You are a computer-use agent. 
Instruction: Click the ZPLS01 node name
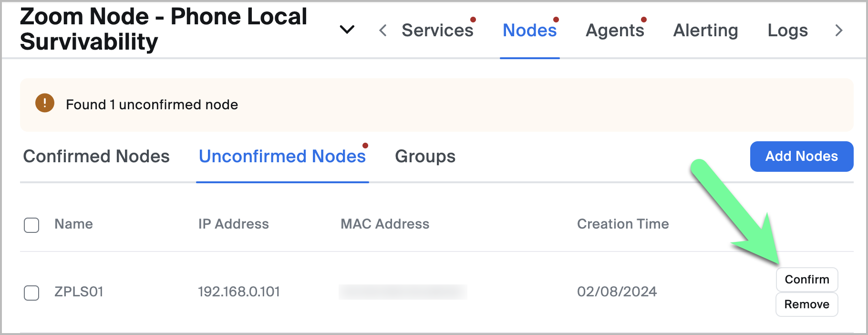point(79,292)
